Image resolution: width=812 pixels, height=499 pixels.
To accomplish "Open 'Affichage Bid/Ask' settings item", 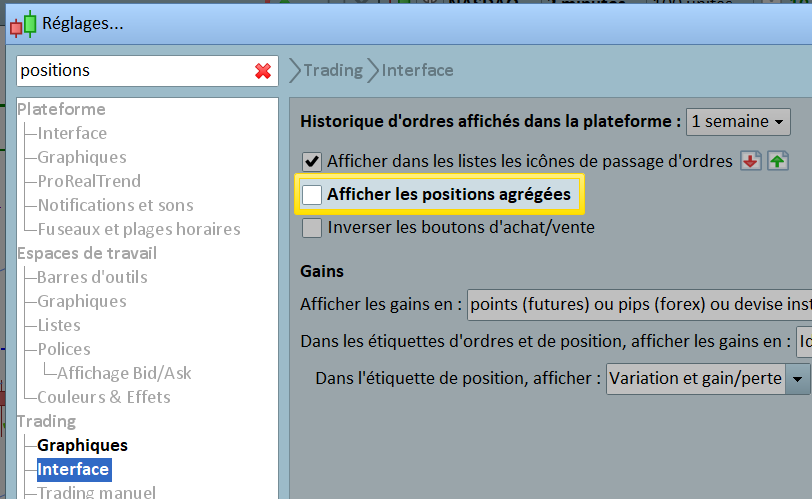I will (x=124, y=373).
